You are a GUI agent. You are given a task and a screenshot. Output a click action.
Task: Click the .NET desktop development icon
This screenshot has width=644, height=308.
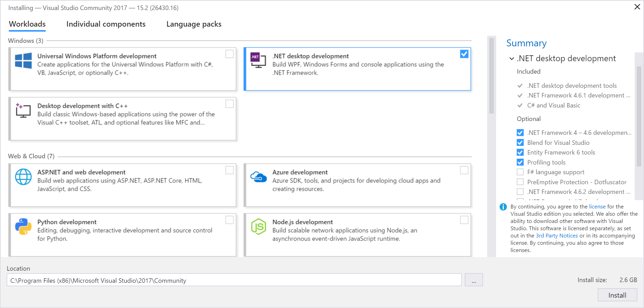coord(258,61)
